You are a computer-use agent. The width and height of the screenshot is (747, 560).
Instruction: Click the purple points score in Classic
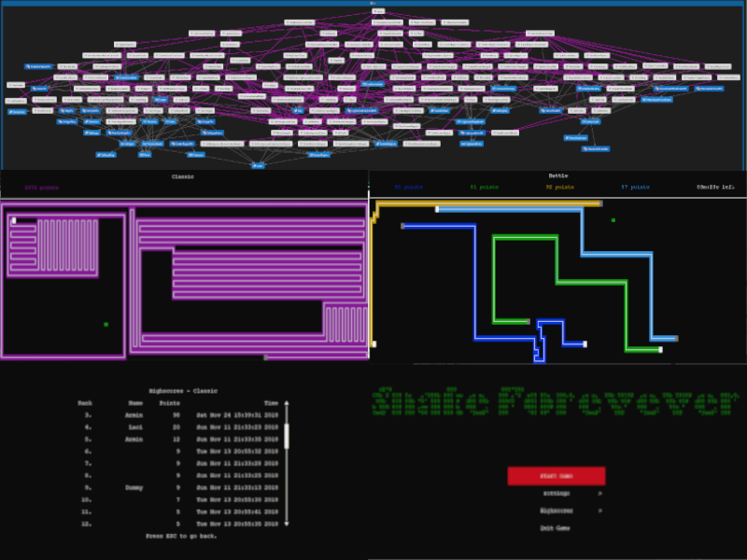(x=43, y=188)
